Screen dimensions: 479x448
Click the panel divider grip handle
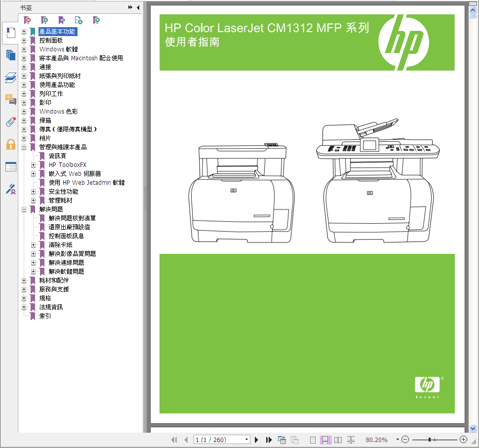(145, 198)
